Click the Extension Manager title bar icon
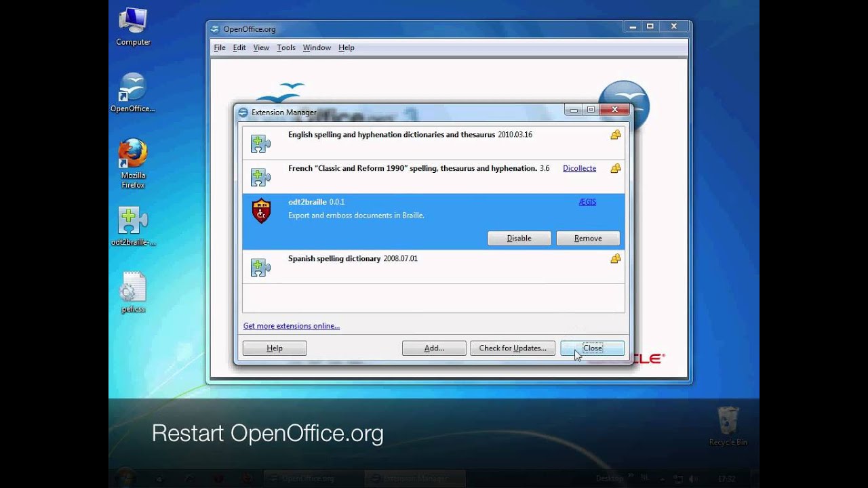This screenshot has width=868, height=488. (x=243, y=113)
